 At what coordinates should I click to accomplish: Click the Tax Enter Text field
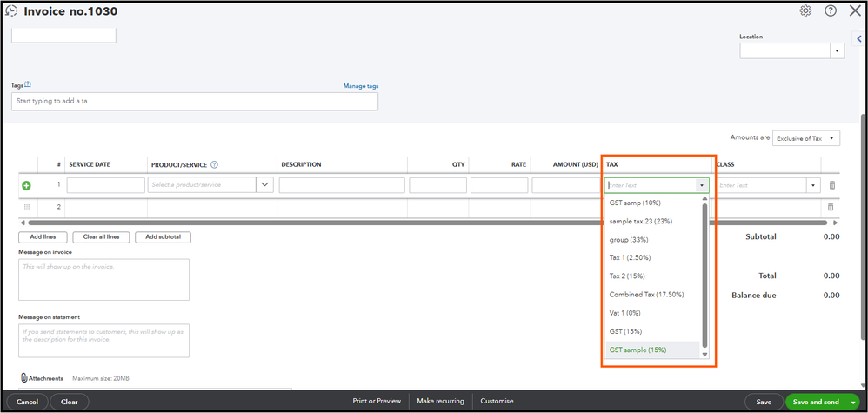(x=650, y=185)
